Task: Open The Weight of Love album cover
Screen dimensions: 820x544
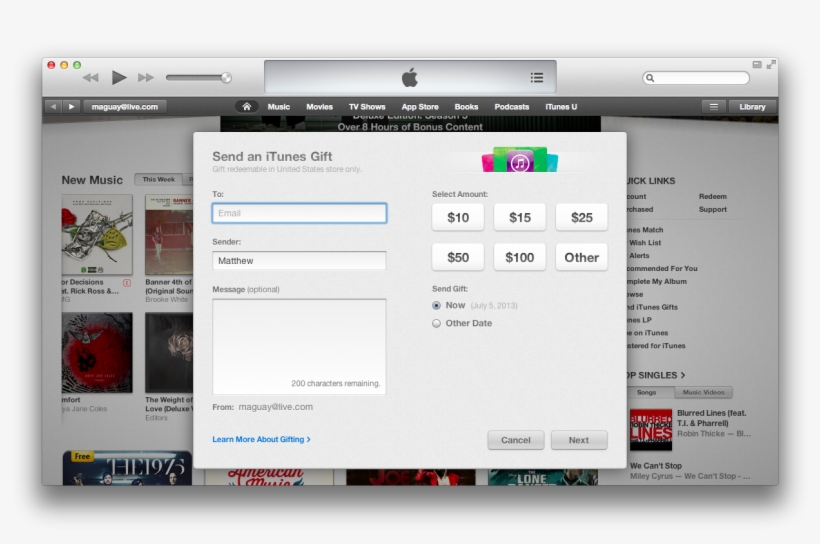Action: click(x=168, y=353)
